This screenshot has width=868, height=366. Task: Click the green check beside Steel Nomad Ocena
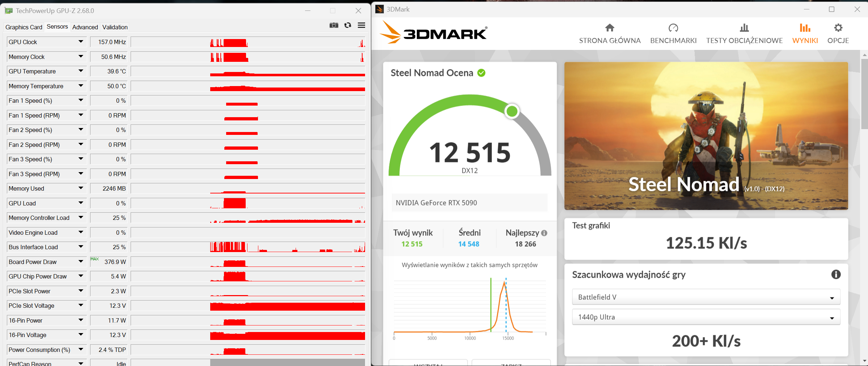[481, 73]
